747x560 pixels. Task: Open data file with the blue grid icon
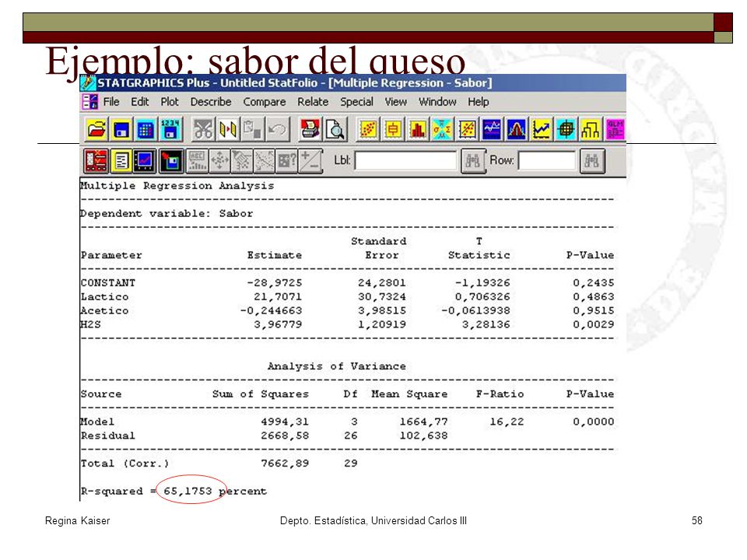(146, 129)
